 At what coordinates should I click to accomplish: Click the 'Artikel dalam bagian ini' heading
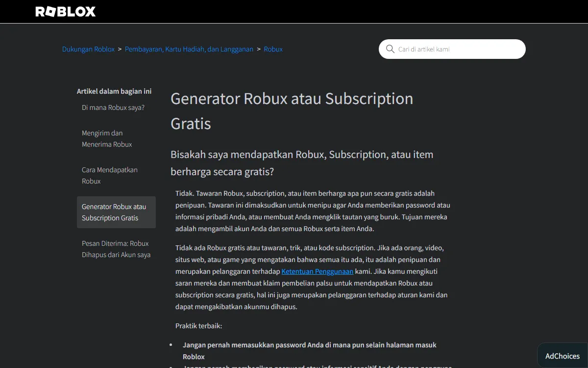pos(114,91)
